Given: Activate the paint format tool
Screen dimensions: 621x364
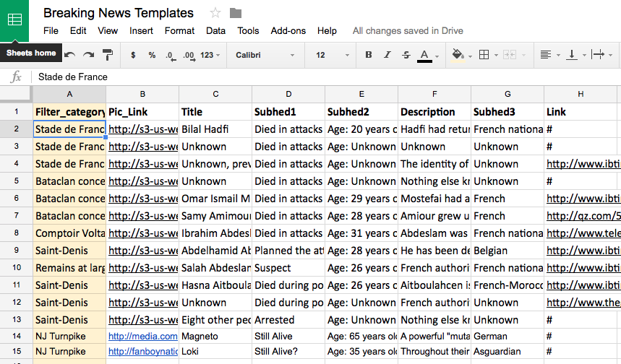Looking at the screenshot, I should 107,55.
